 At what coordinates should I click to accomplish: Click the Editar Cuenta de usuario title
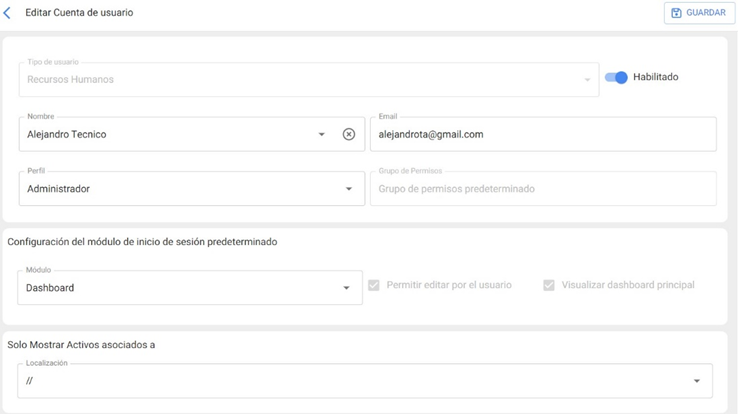coord(79,13)
